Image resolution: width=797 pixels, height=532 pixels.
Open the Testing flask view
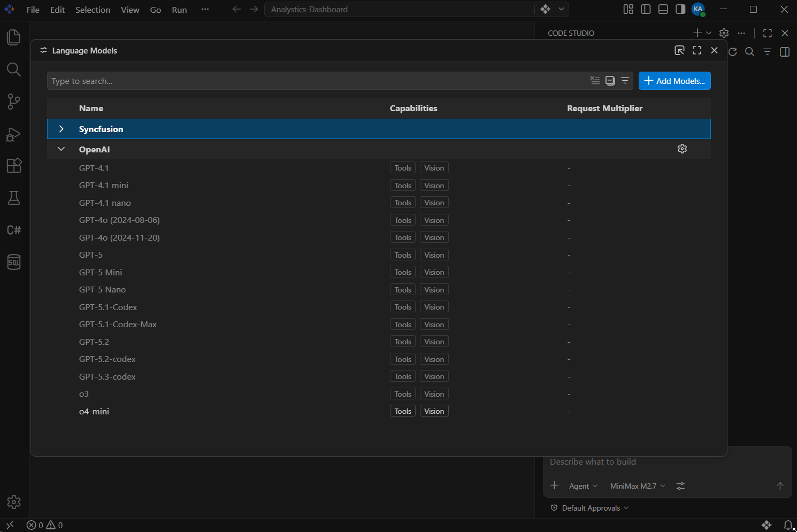pyautogui.click(x=14, y=198)
